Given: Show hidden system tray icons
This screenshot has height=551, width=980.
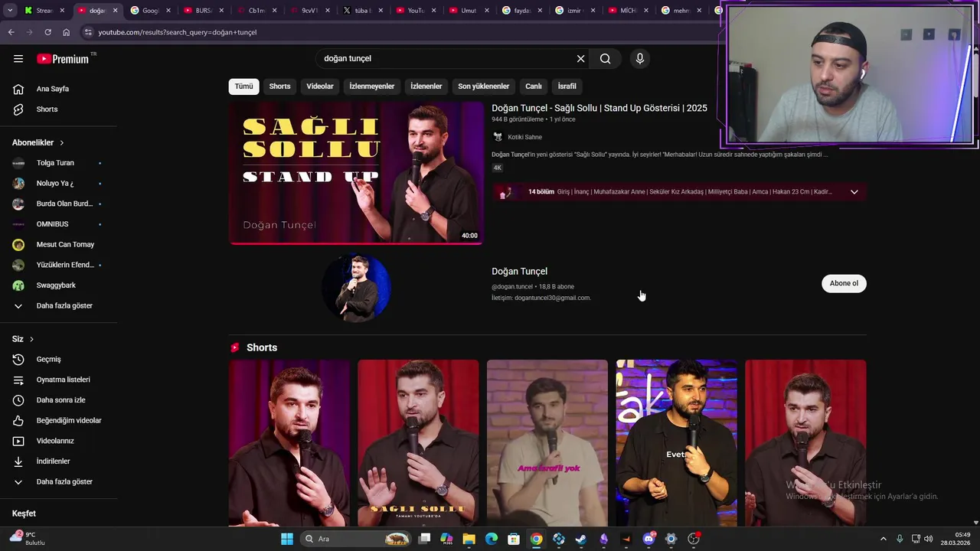Looking at the screenshot, I should pyautogui.click(x=883, y=539).
